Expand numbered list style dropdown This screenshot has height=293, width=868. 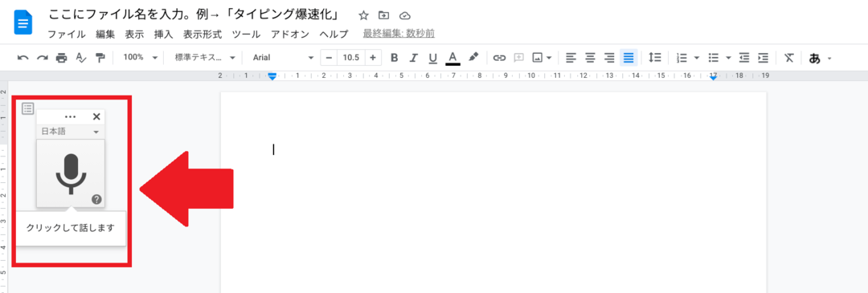pyautogui.click(x=696, y=58)
